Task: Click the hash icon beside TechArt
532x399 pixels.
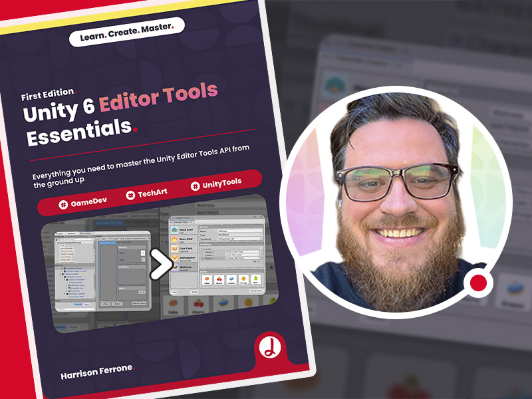Action: (130, 196)
